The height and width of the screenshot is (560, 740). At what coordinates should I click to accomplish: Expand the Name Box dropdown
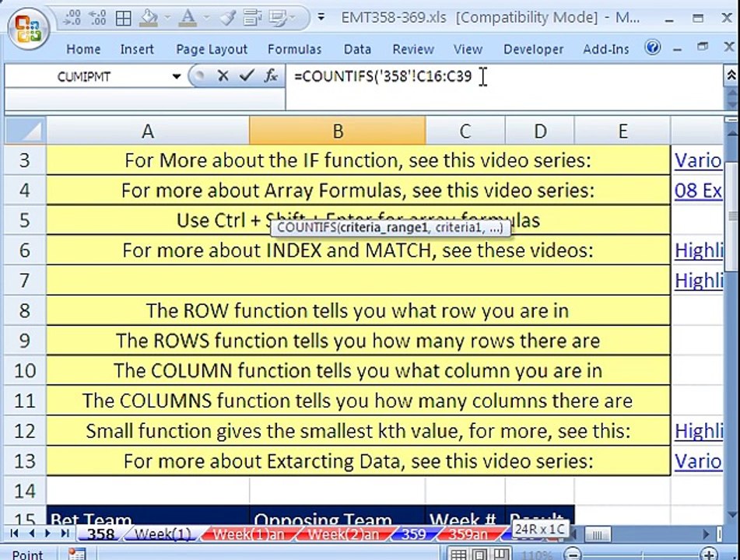pos(177,76)
